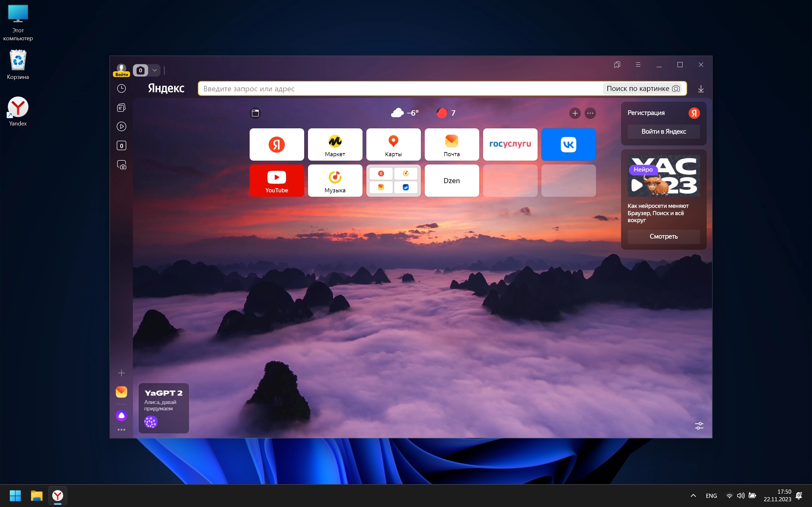Image resolution: width=812 pixels, height=507 pixels.
Task: Expand sidebar three dots more options
Action: click(121, 430)
